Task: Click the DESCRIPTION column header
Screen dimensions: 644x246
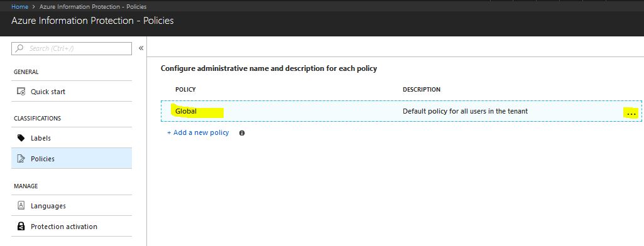Action: [422, 89]
